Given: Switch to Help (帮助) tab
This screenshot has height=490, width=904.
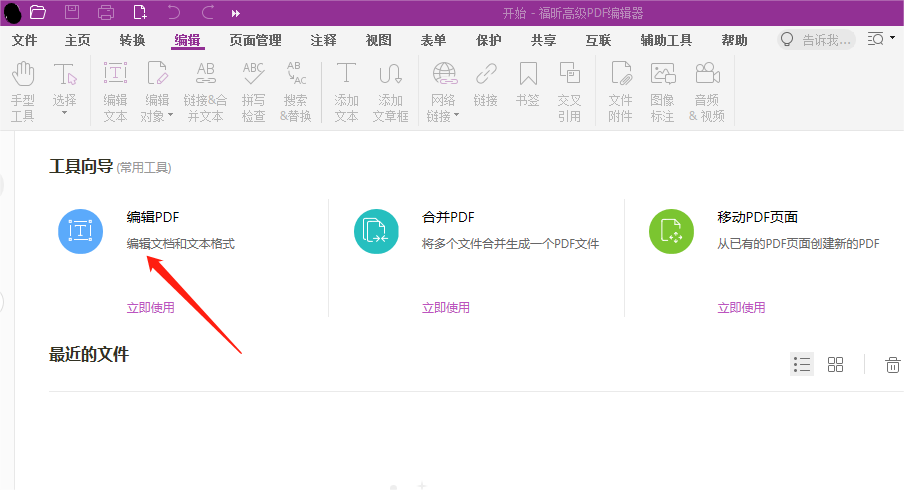Looking at the screenshot, I should [734, 40].
